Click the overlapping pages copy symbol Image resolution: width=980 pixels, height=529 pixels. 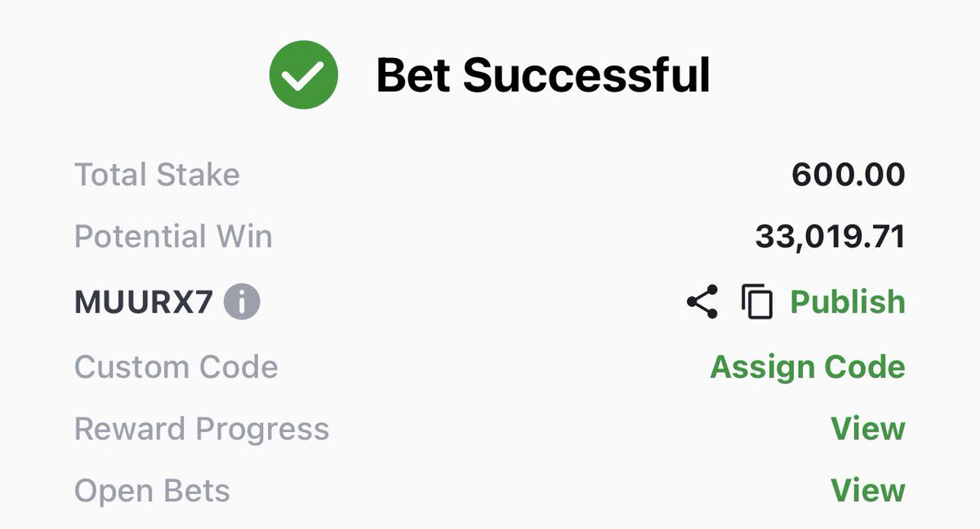[757, 302]
